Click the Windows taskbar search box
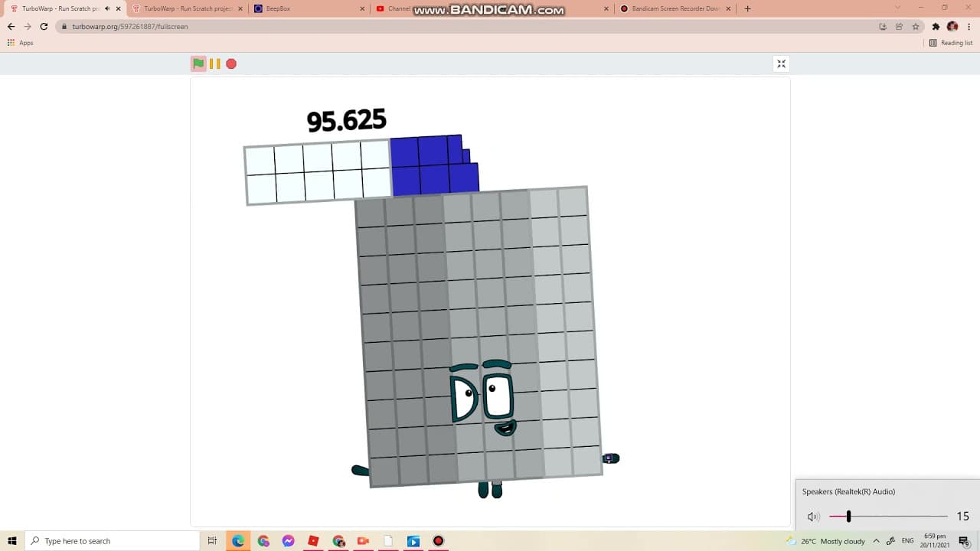Viewport: 980px width, 551px height. pos(113,541)
